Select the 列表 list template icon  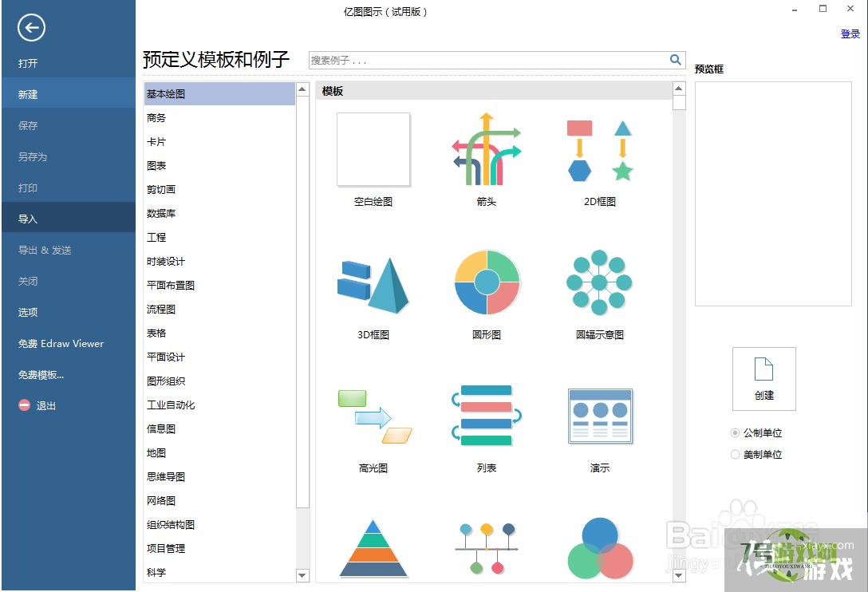[487, 416]
